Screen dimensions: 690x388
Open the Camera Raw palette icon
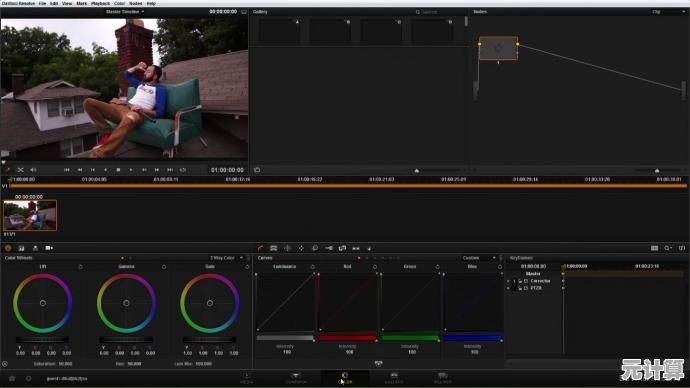[49, 248]
